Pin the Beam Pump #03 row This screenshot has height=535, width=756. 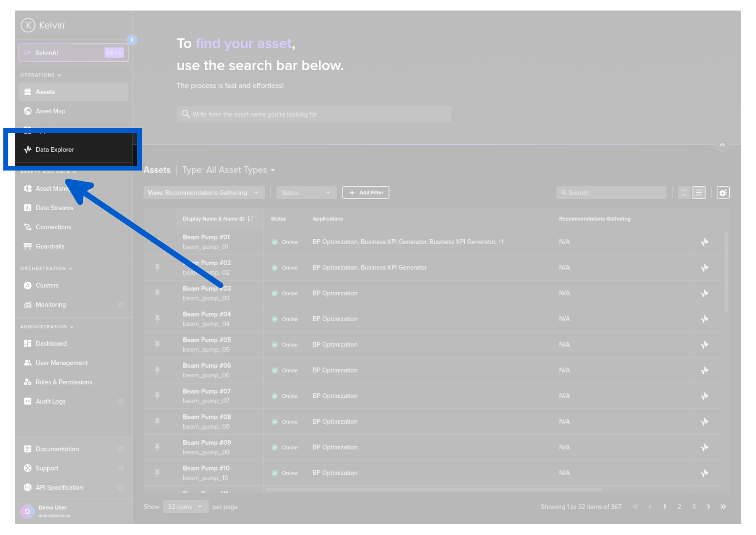tap(157, 293)
